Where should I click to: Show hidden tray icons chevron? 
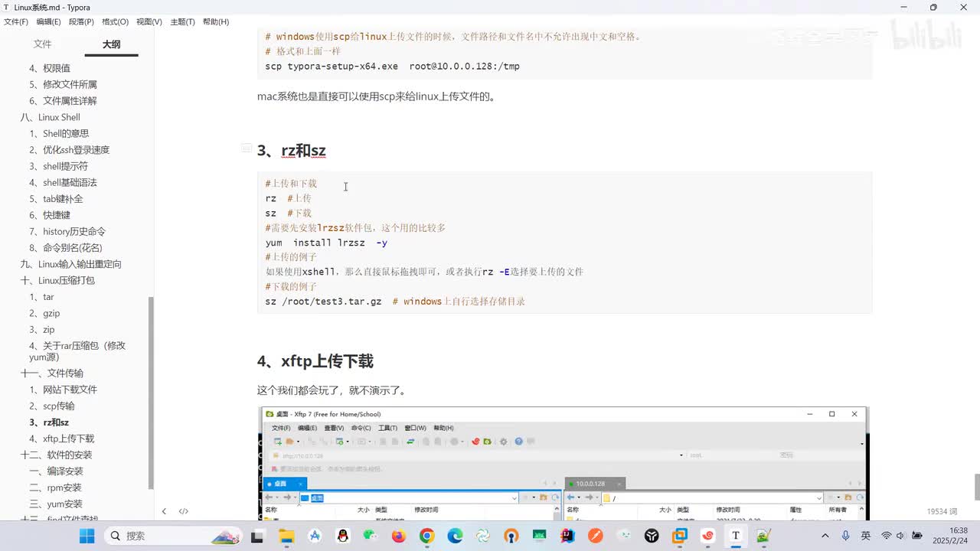pyautogui.click(x=825, y=536)
